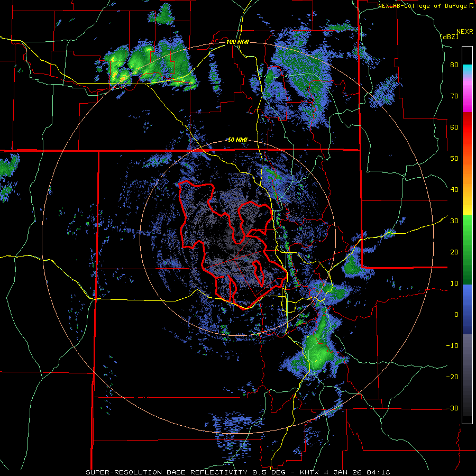
Task: Click the 40 value on dBZ scale
Action: pyautogui.click(x=454, y=190)
